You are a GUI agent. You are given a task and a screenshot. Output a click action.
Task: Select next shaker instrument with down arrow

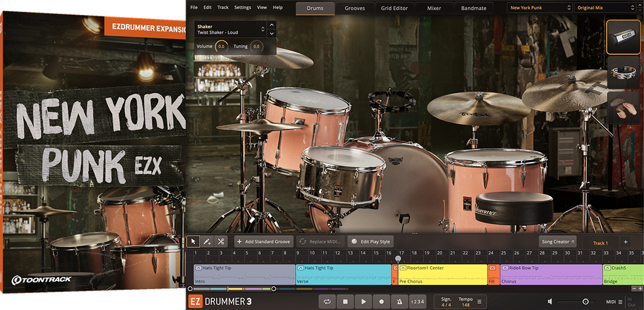[x=271, y=33]
